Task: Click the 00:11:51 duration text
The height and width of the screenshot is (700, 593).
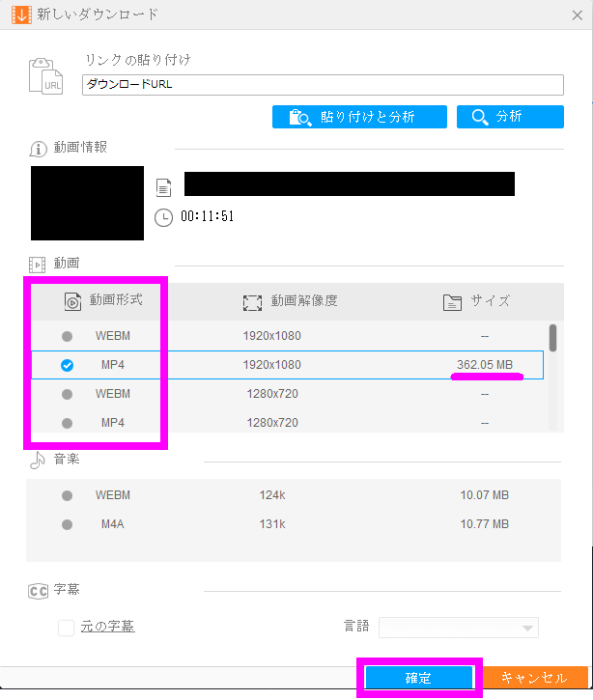Action: tap(208, 216)
